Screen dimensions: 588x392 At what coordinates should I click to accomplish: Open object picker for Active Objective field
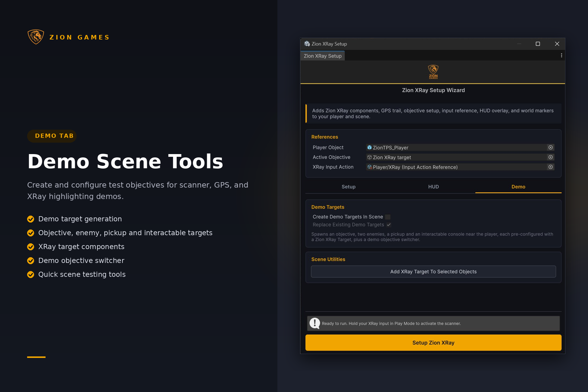550,157
